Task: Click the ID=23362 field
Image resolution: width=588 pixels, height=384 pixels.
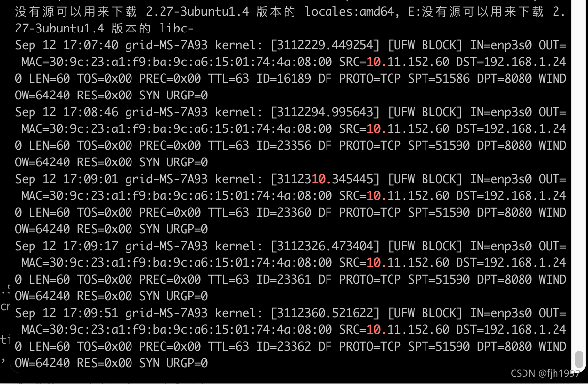Action: click(284, 347)
